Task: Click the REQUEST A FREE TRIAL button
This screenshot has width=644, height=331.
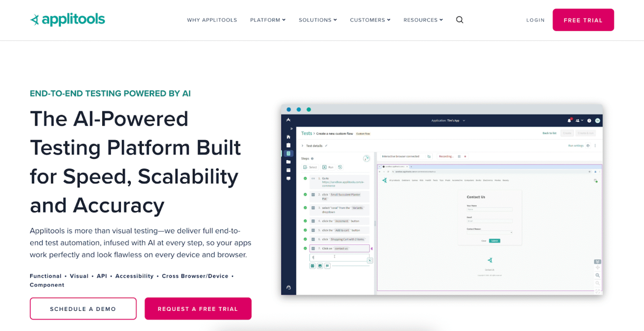Action: tap(198, 308)
